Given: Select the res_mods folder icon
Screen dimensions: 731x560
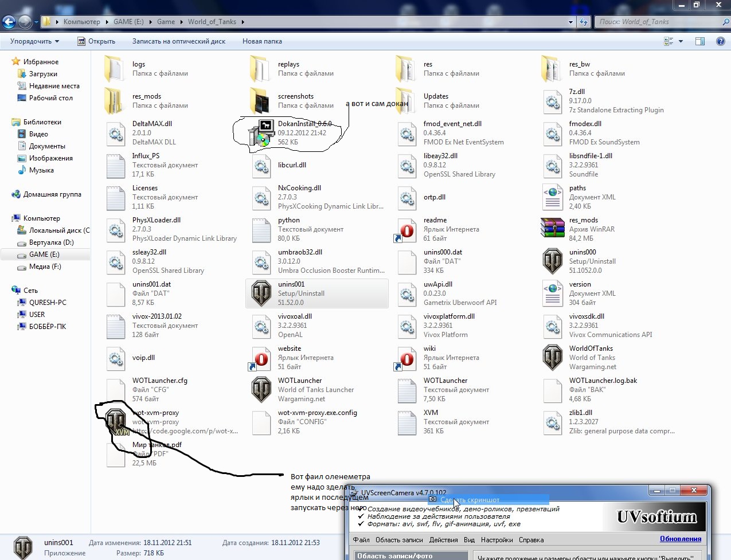Looking at the screenshot, I should [115, 101].
